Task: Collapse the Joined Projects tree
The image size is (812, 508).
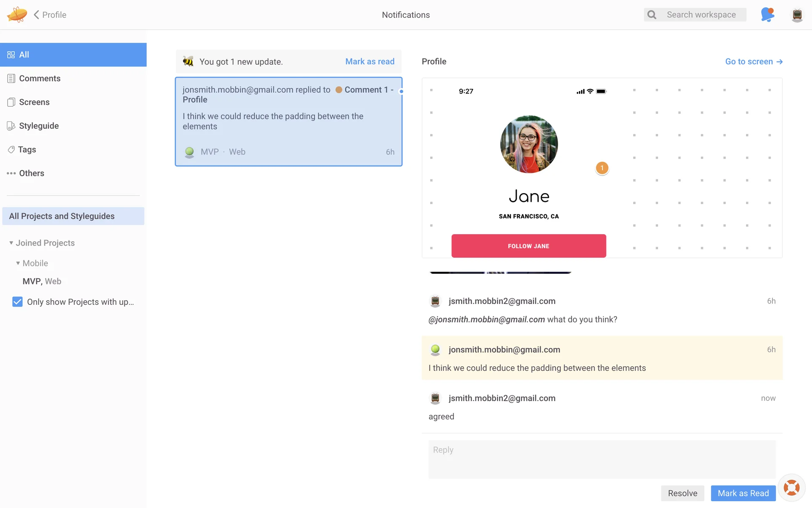Action: point(11,243)
